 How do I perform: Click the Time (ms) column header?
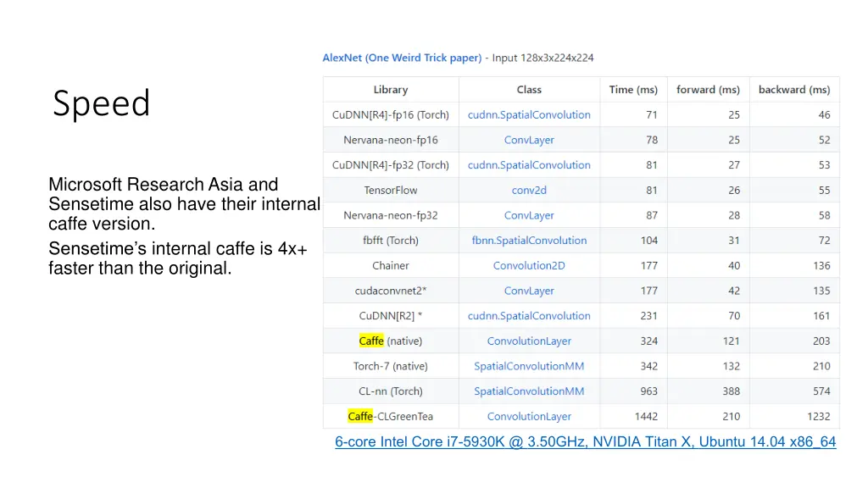[x=633, y=90]
